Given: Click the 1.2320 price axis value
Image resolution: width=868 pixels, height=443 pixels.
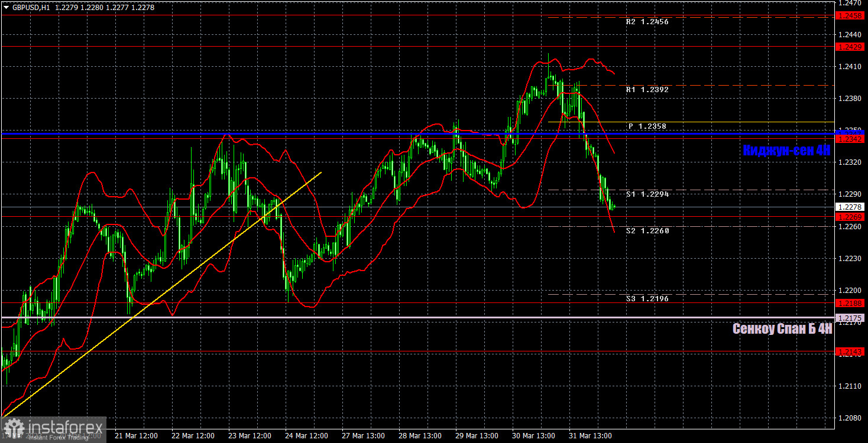Looking at the screenshot, I should pos(850,162).
